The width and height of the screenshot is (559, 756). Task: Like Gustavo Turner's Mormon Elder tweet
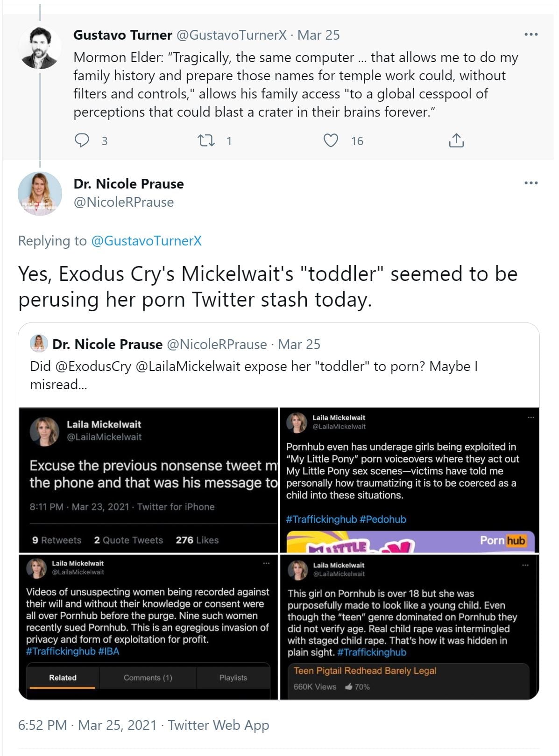point(331,140)
